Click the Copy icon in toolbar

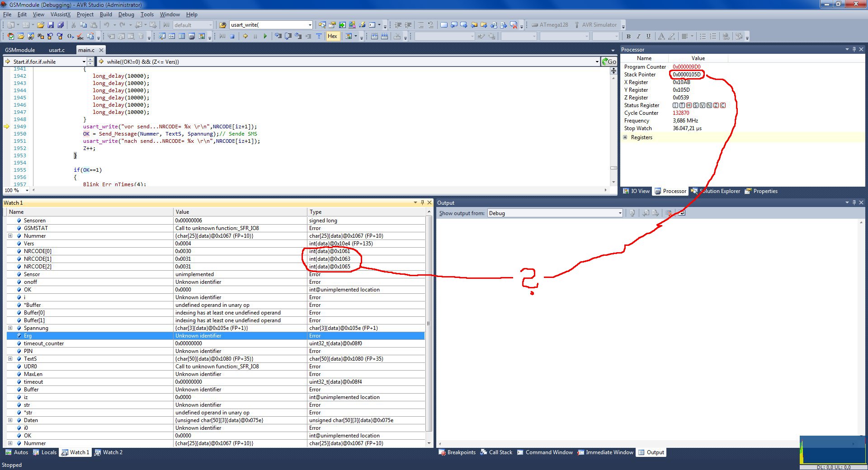tap(83, 25)
